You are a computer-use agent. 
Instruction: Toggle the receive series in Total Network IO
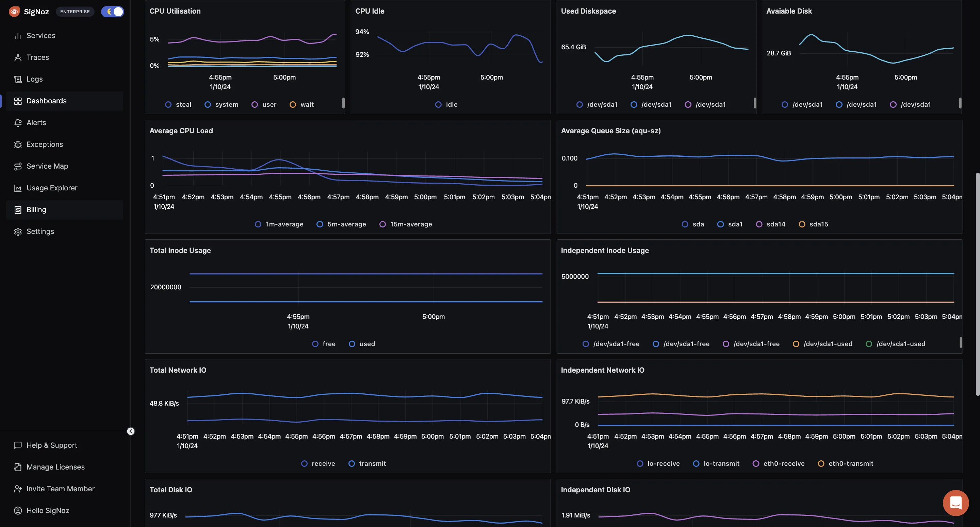click(x=318, y=464)
